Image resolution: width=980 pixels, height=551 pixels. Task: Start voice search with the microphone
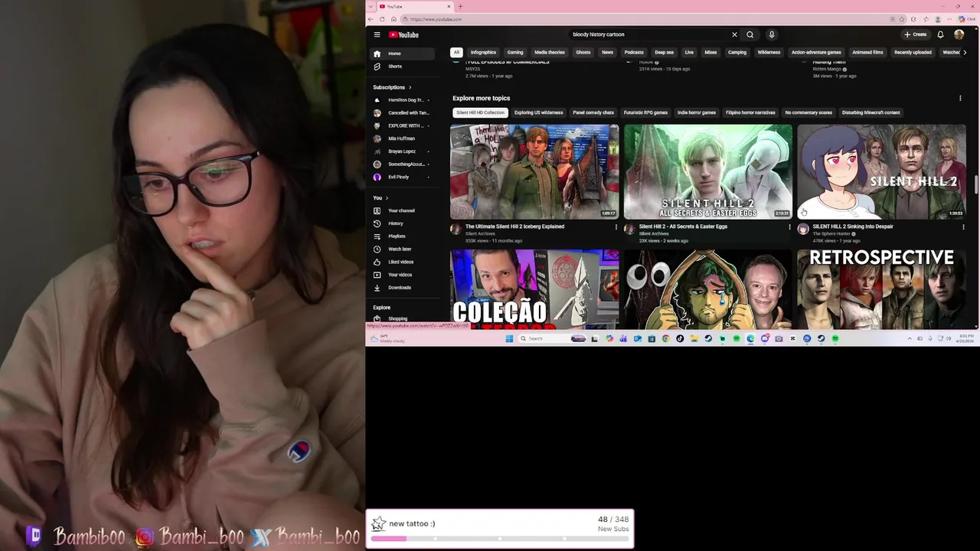[x=772, y=34]
